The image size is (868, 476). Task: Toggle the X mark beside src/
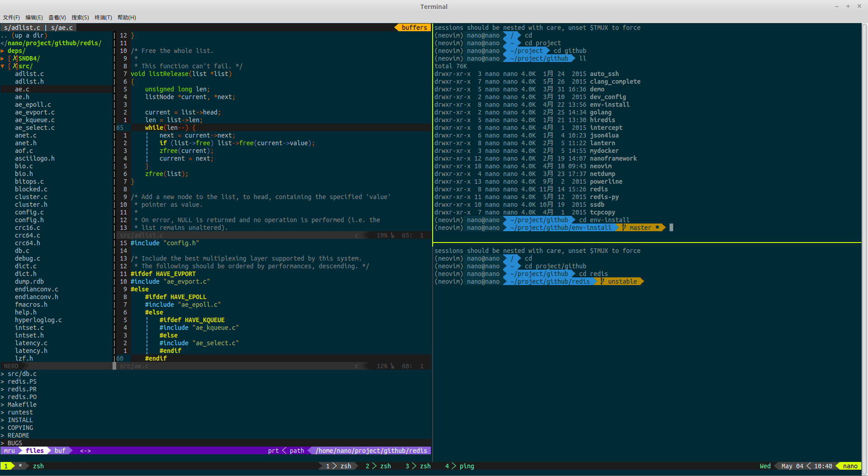[15, 66]
